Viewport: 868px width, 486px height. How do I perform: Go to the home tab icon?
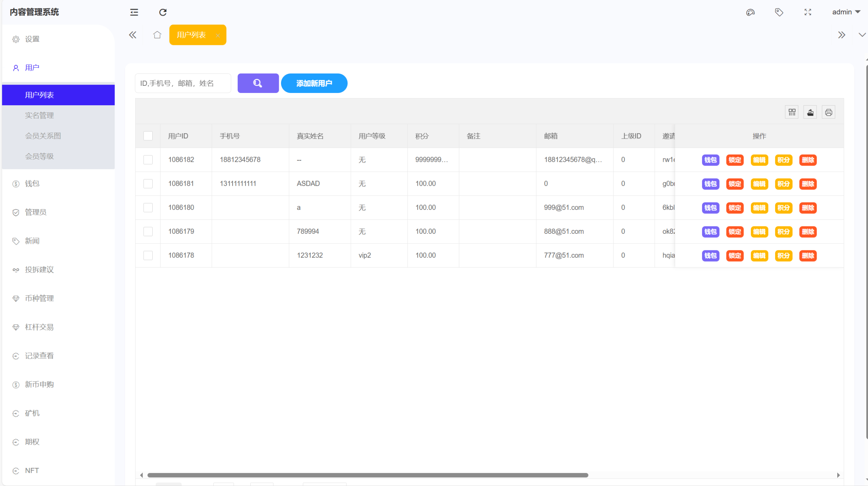pos(157,35)
